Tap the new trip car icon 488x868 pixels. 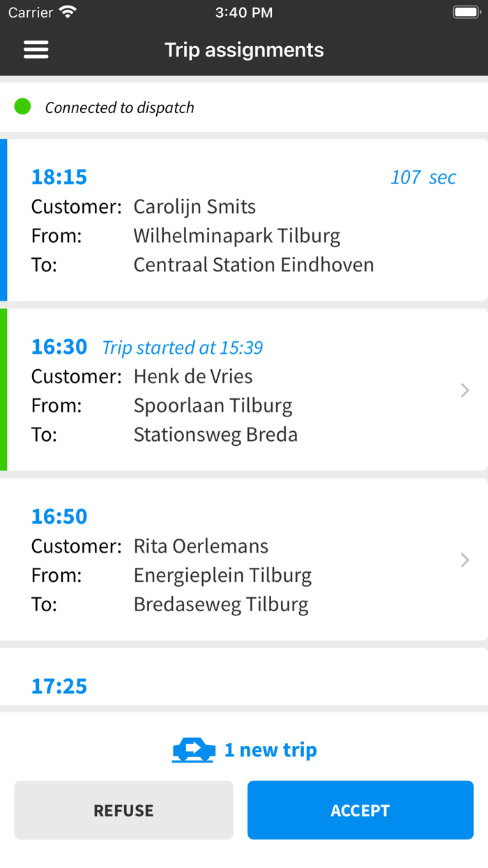(x=194, y=750)
